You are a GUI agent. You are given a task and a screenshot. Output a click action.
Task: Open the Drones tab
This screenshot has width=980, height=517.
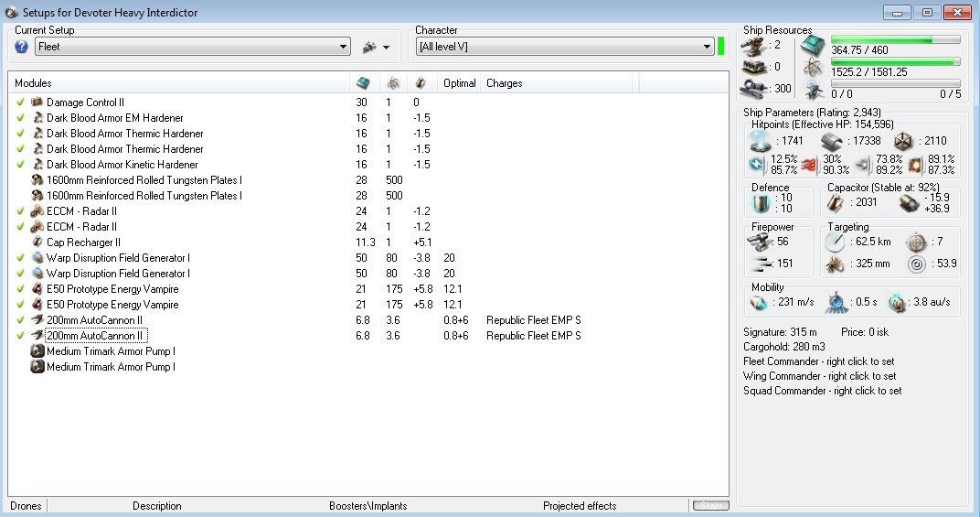pyautogui.click(x=26, y=506)
